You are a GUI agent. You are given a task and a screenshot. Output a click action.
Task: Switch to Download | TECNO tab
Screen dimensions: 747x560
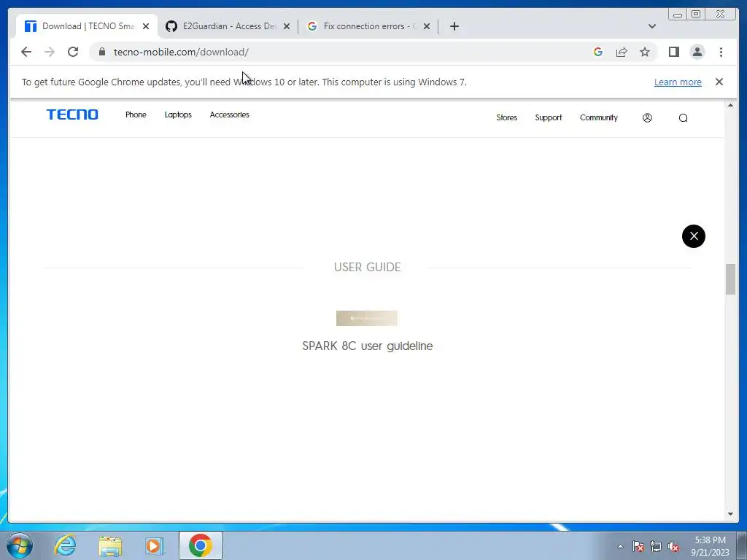86,26
